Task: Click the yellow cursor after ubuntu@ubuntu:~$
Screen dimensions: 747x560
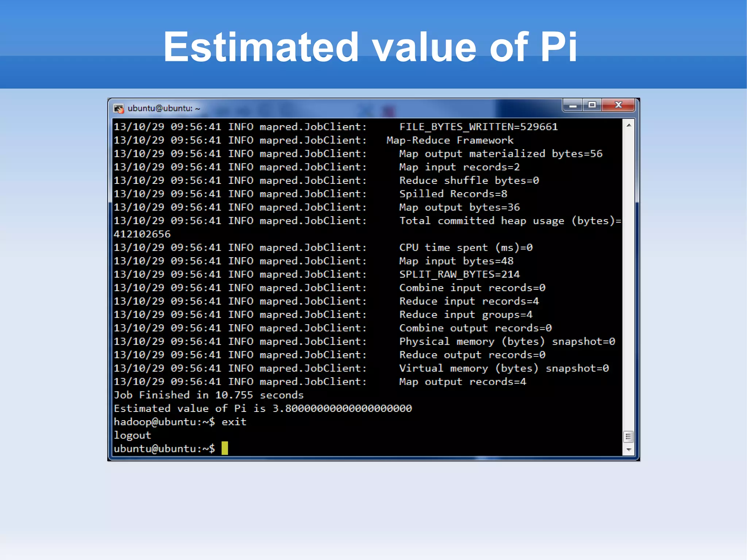Action: click(x=225, y=448)
